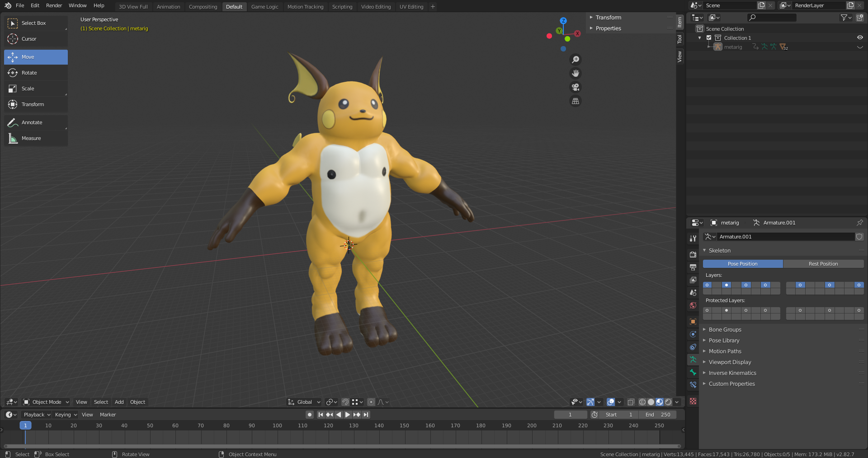Jump to the timeline end frame button
Screen dimensions: 868x458
(366, 415)
